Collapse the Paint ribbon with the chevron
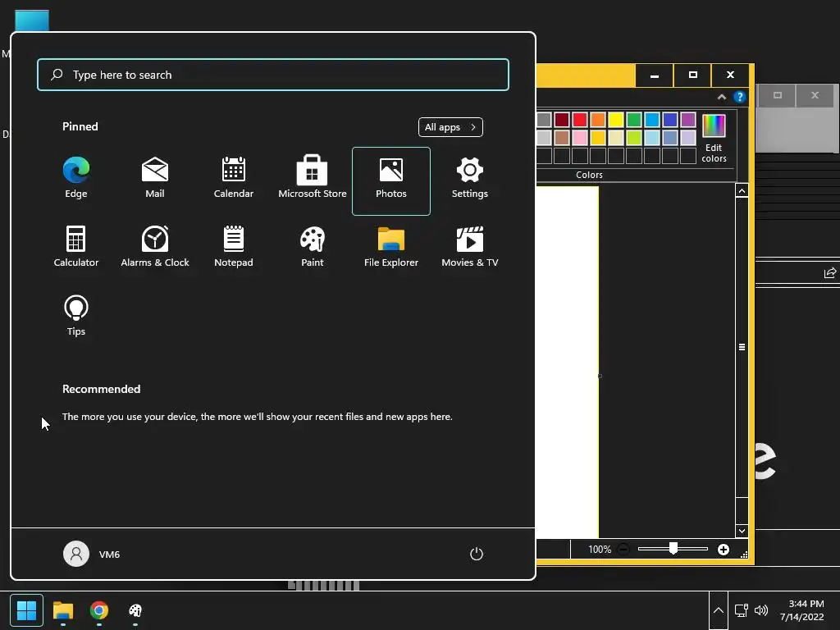 (x=722, y=97)
